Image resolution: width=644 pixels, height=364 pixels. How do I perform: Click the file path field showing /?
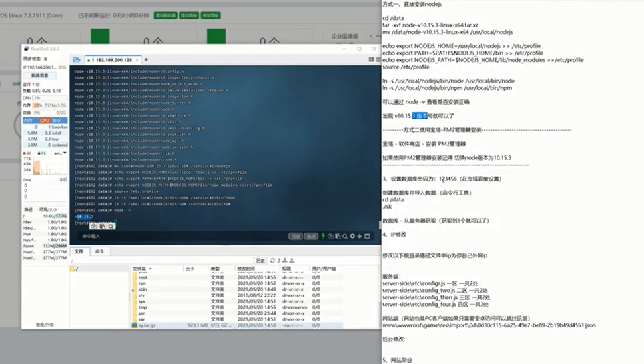tap(162, 261)
